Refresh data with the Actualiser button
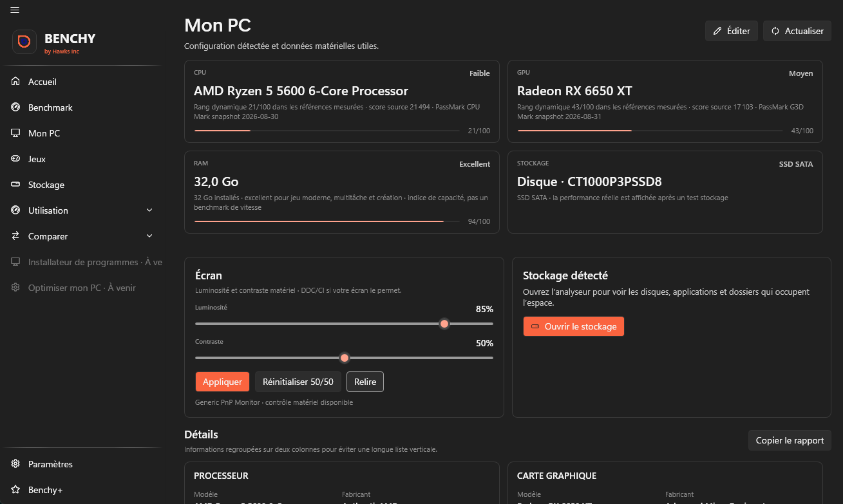Image resolution: width=843 pixels, height=504 pixels. (797, 31)
